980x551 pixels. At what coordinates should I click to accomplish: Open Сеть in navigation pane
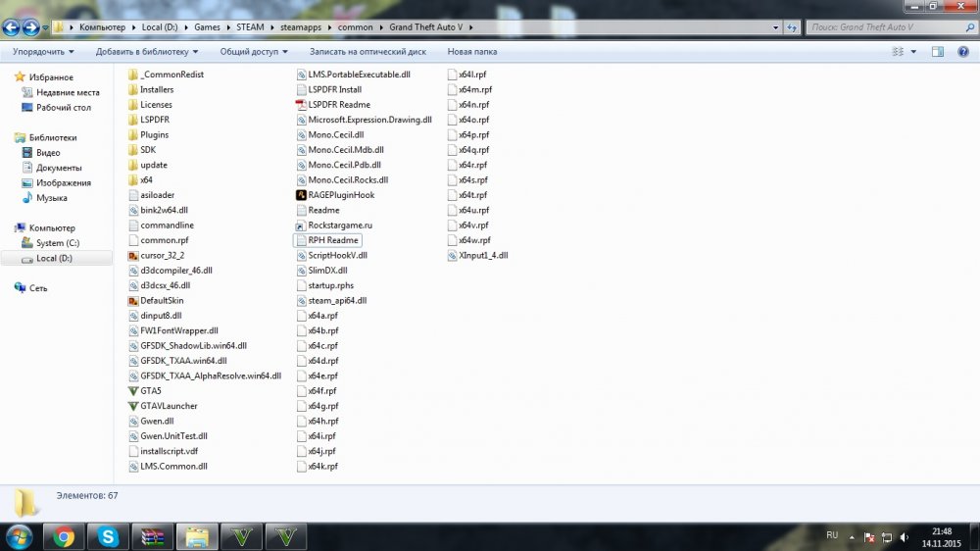click(x=38, y=288)
